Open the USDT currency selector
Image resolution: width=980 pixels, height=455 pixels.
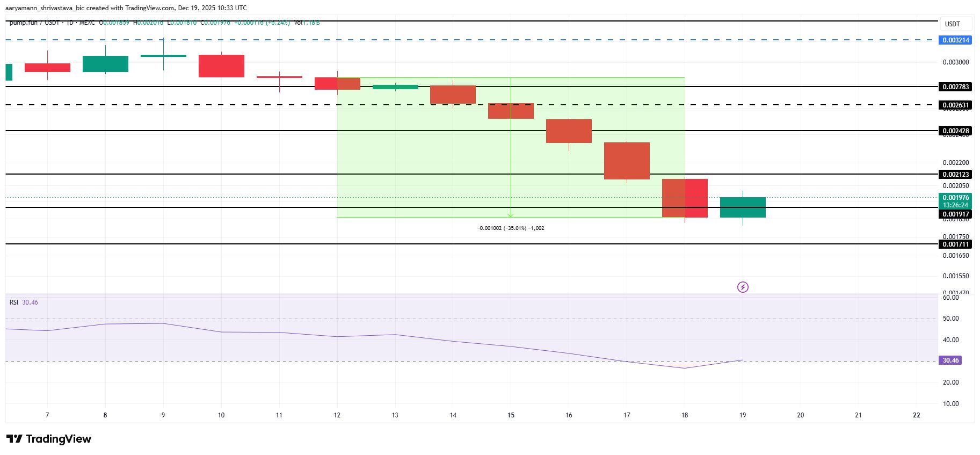[x=952, y=24]
